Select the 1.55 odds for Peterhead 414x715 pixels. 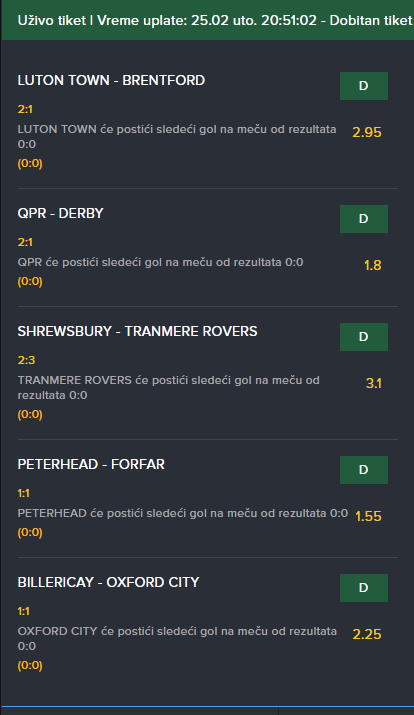[368, 516]
